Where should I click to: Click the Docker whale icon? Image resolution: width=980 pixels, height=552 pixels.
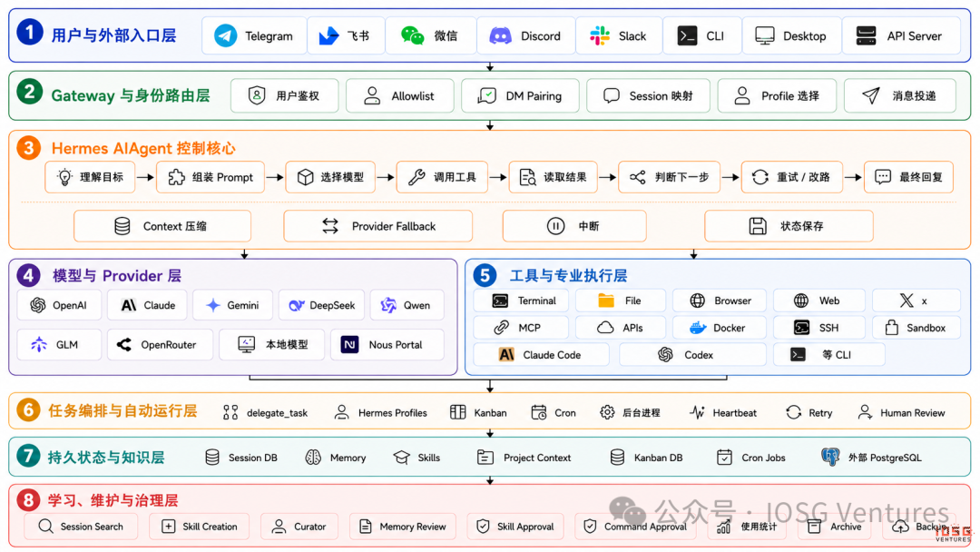698,328
